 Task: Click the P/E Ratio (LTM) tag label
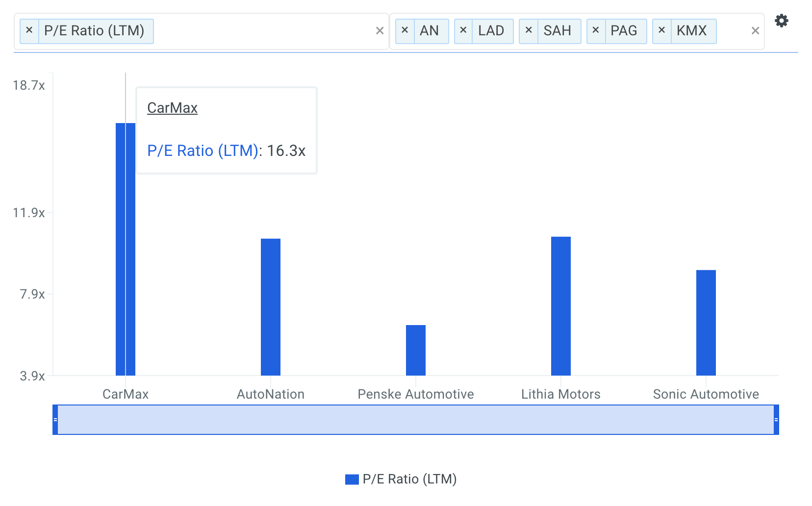95,30
